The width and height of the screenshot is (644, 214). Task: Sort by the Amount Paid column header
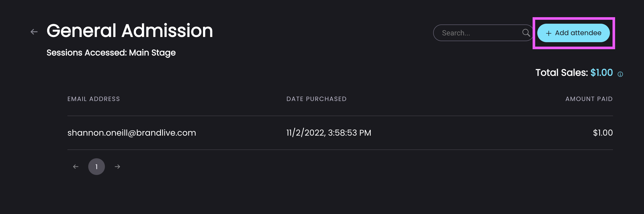point(589,99)
